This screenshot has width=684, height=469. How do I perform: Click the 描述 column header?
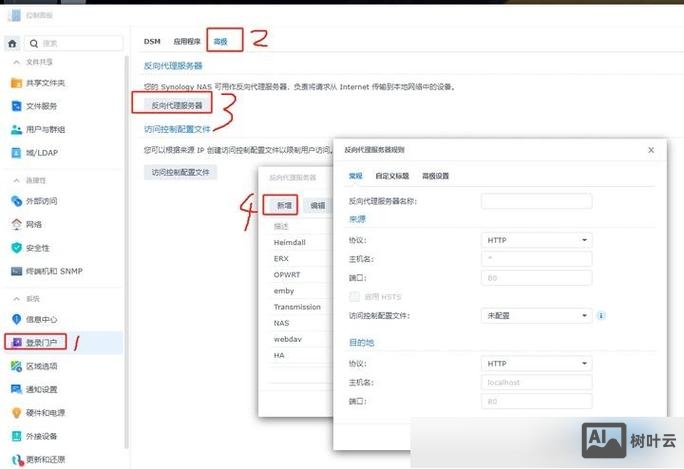click(281, 226)
